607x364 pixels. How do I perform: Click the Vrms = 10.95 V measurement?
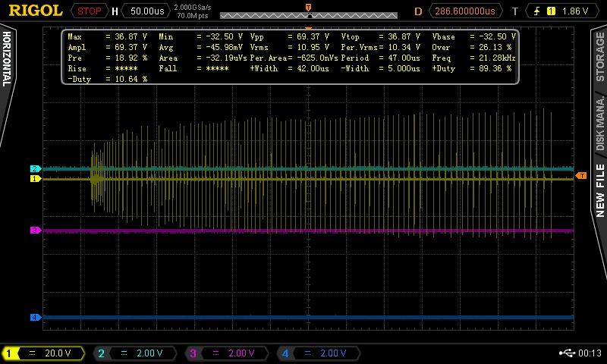(290, 47)
